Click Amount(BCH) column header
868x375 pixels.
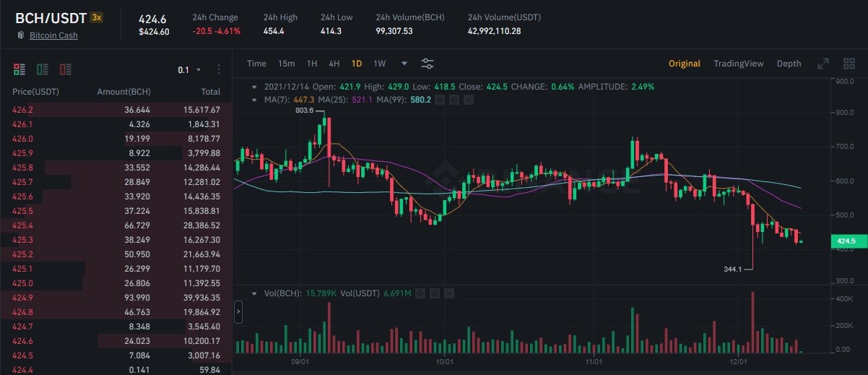point(123,92)
